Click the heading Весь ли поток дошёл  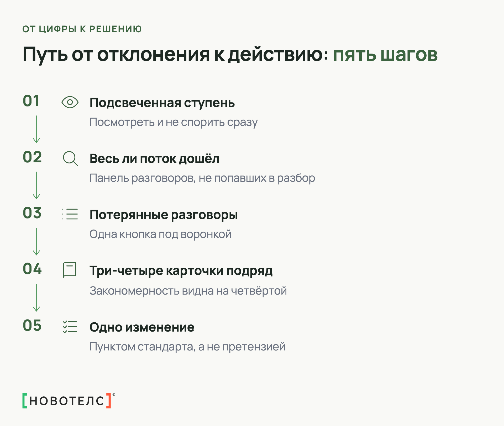tap(155, 159)
